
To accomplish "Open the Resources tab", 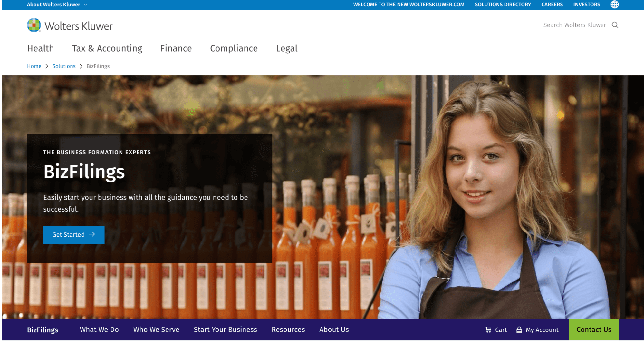I will (x=288, y=330).
